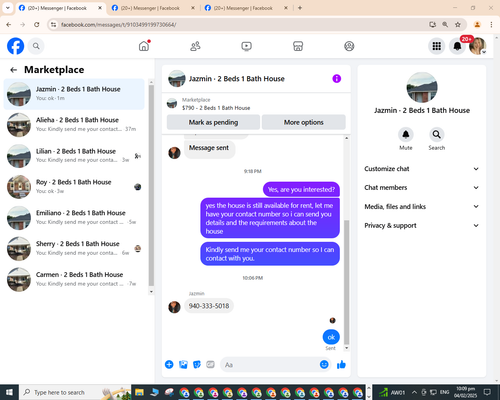Open the nine-dot Menu grid icon

click(x=437, y=46)
